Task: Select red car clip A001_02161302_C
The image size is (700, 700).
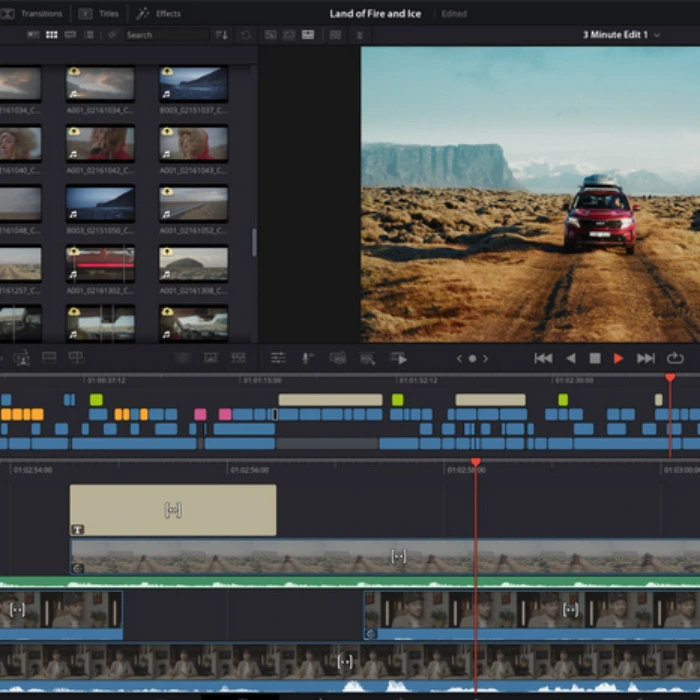Action: [x=100, y=264]
